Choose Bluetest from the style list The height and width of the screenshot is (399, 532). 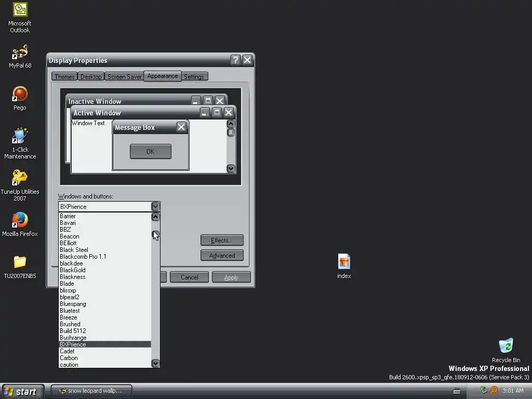coord(105,311)
